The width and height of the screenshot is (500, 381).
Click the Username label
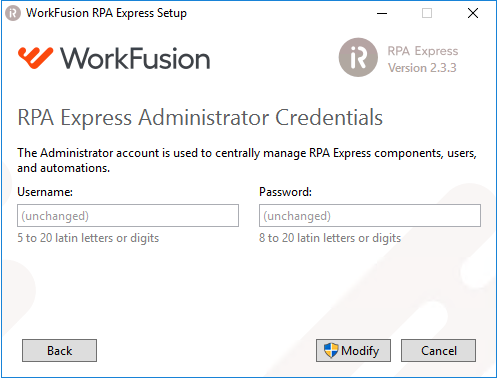click(45, 192)
